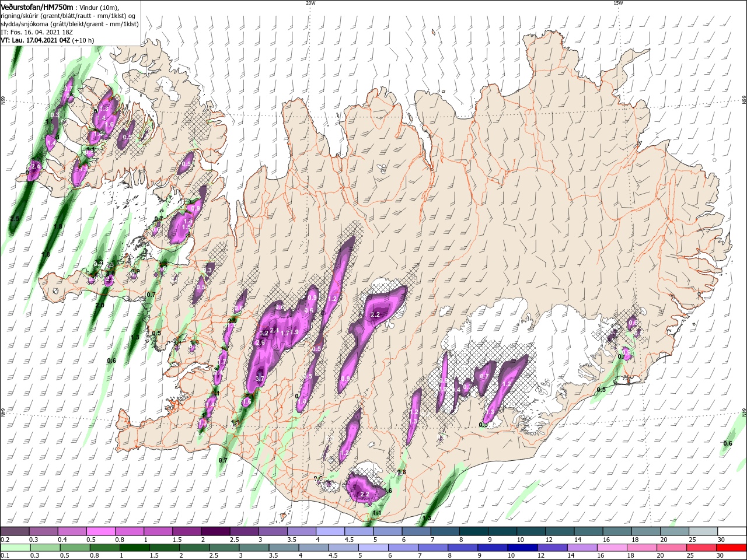747x560 pixels.
Task: Pick top legend swatch starting at 10
Action: pos(531,531)
